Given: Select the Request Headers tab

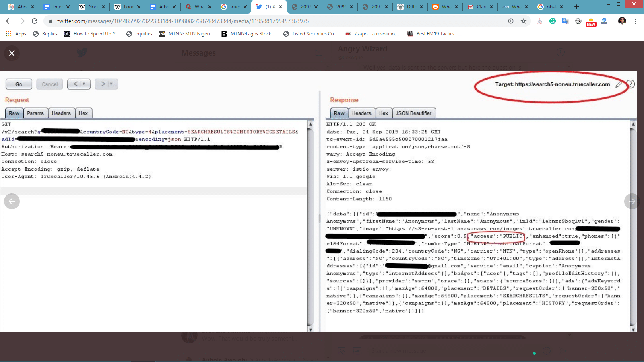Looking at the screenshot, I should [61, 113].
